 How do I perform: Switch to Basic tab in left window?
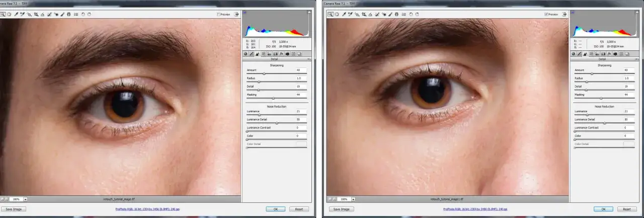click(246, 53)
